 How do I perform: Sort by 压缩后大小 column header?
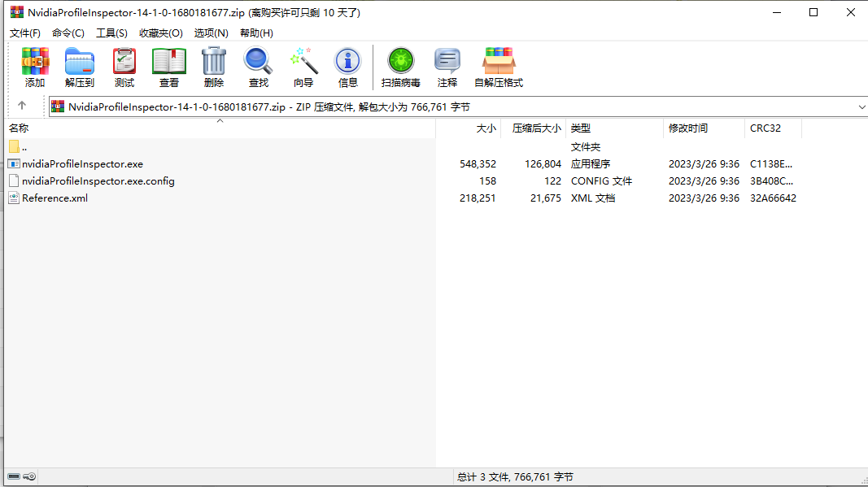coord(534,128)
